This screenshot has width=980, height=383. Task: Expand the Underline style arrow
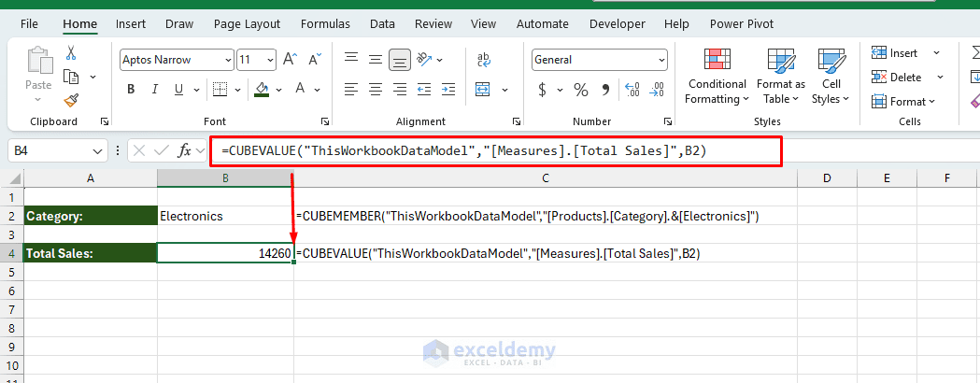[x=195, y=90]
